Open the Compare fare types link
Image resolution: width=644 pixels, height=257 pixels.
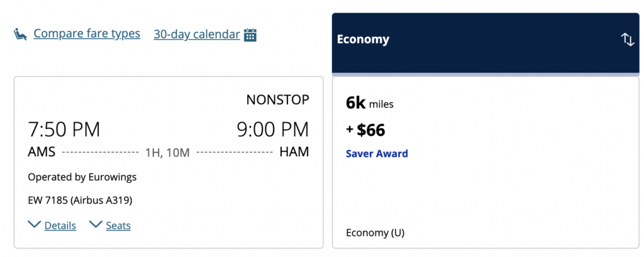[87, 34]
